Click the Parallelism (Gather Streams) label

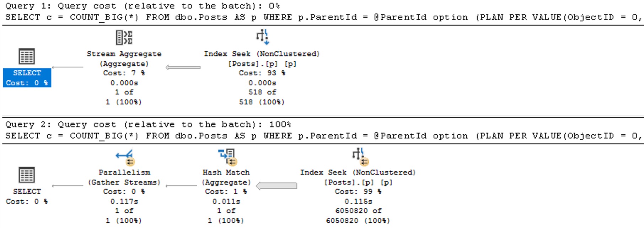tap(124, 177)
